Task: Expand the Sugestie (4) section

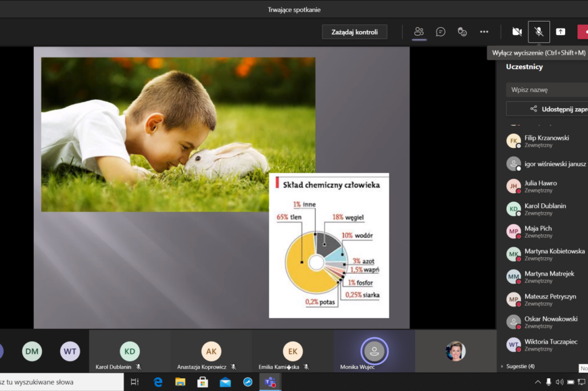Action: pos(518,366)
